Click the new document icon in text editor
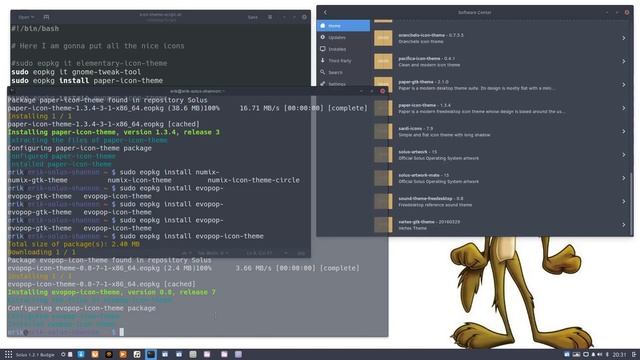Screen dimensions: 640x360 point(46,17)
